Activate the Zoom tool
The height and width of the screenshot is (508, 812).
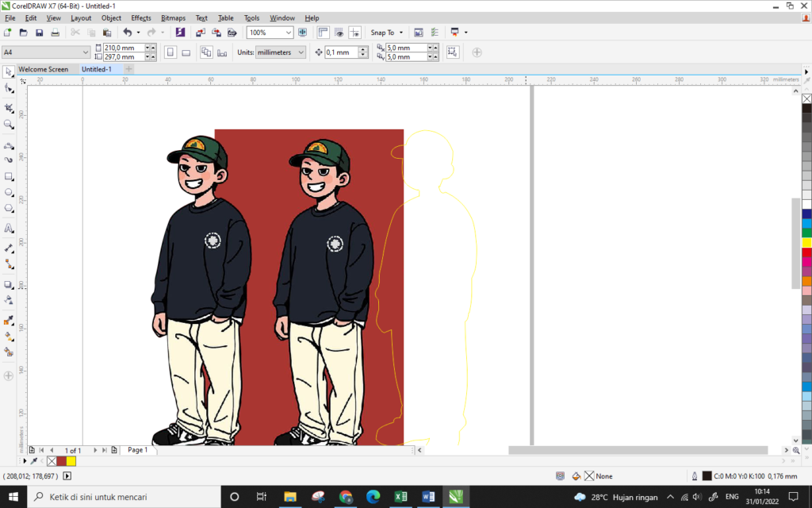pos(10,125)
